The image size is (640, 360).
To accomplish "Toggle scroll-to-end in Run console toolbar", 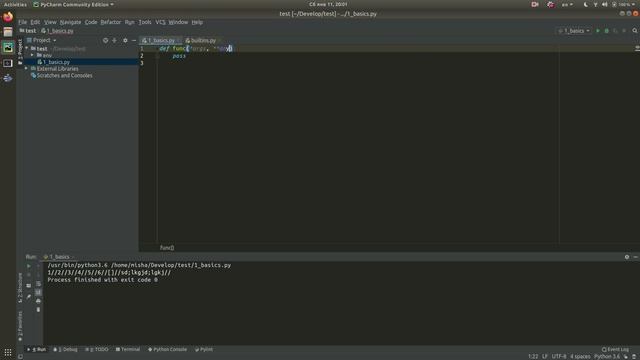I will pyautogui.click(x=38, y=292).
